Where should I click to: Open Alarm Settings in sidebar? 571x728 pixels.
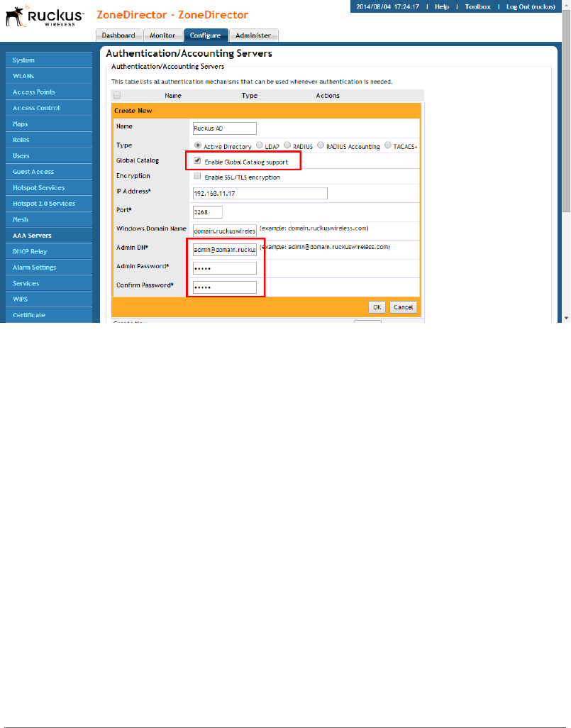click(x=49, y=268)
